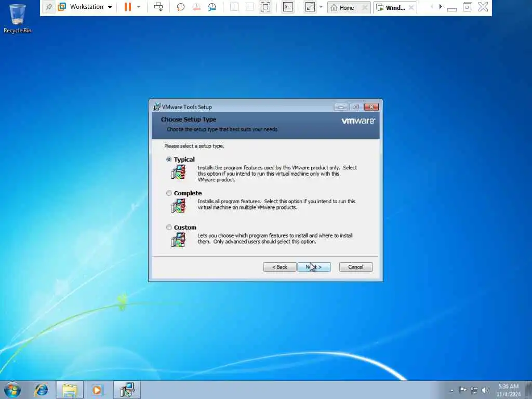Expand the power options dropdown arrow

[x=139, y=7]
